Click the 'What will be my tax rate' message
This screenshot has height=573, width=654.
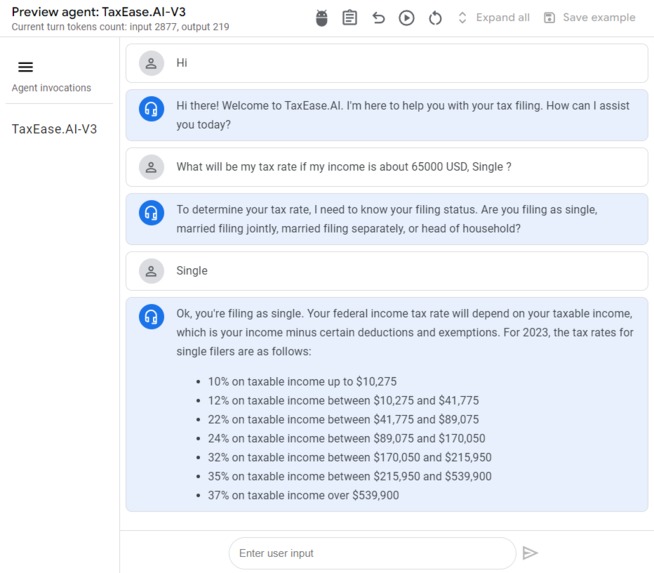[344, 167]
